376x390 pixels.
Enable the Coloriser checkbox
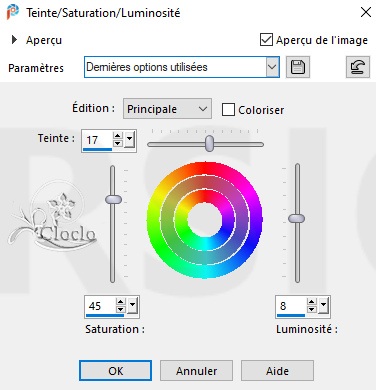point(228,110)
